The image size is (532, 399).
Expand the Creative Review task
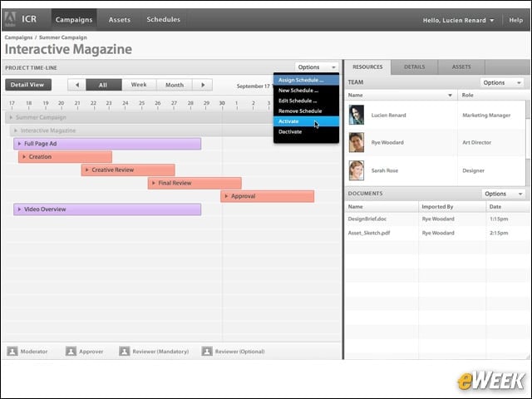click(86, 170)
